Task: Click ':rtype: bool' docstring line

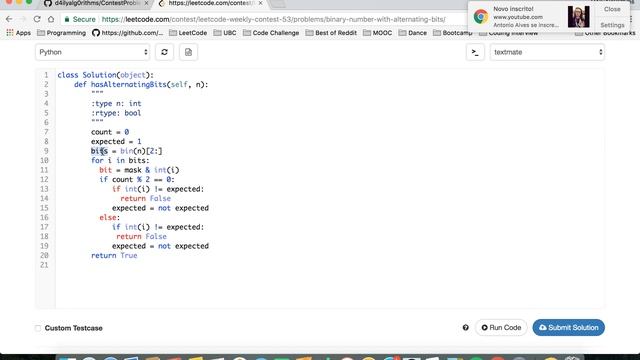Action: pyautogui.click(x=116, y=113)
